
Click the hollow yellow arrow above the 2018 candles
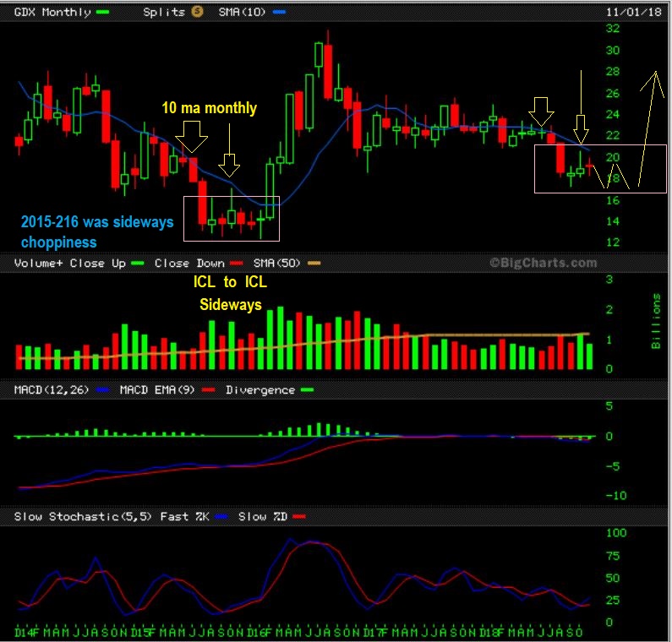click(x=541, y=112)
